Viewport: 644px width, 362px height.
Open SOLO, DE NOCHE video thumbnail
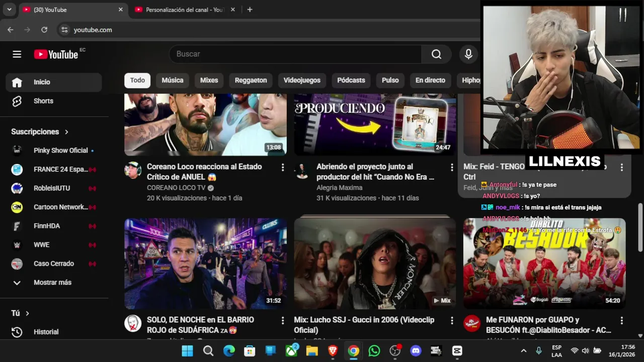205,263
